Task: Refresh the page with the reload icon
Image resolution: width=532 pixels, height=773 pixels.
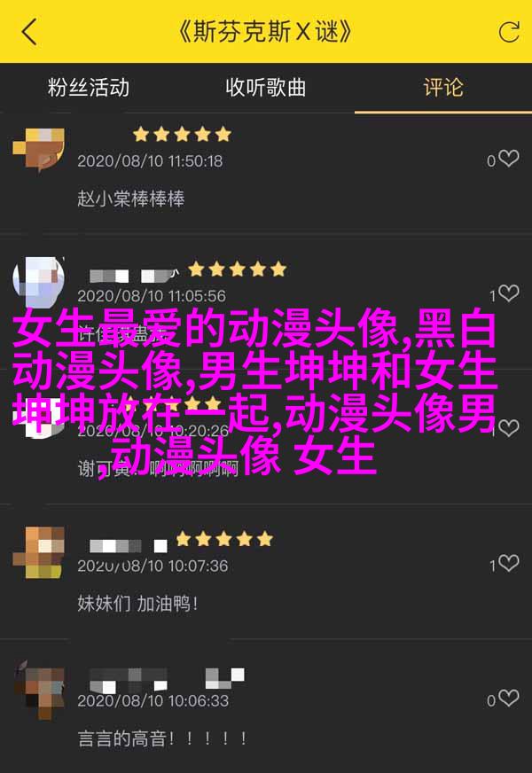Action: point(509,32)
